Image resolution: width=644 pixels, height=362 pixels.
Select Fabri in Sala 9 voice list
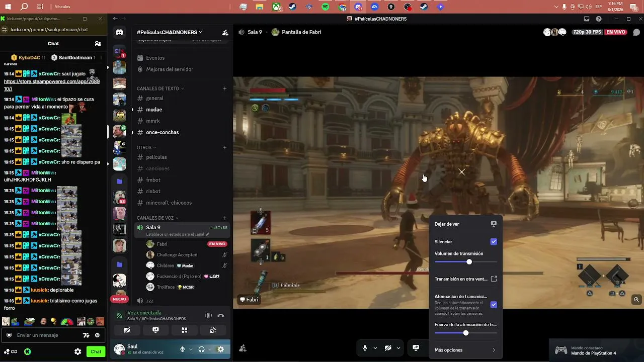[185, 244]
